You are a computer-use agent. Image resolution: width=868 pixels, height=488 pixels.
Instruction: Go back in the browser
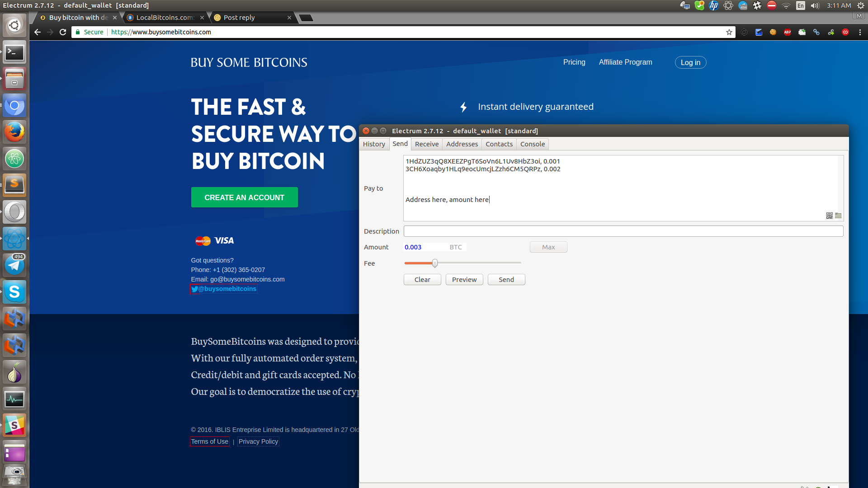38,32
